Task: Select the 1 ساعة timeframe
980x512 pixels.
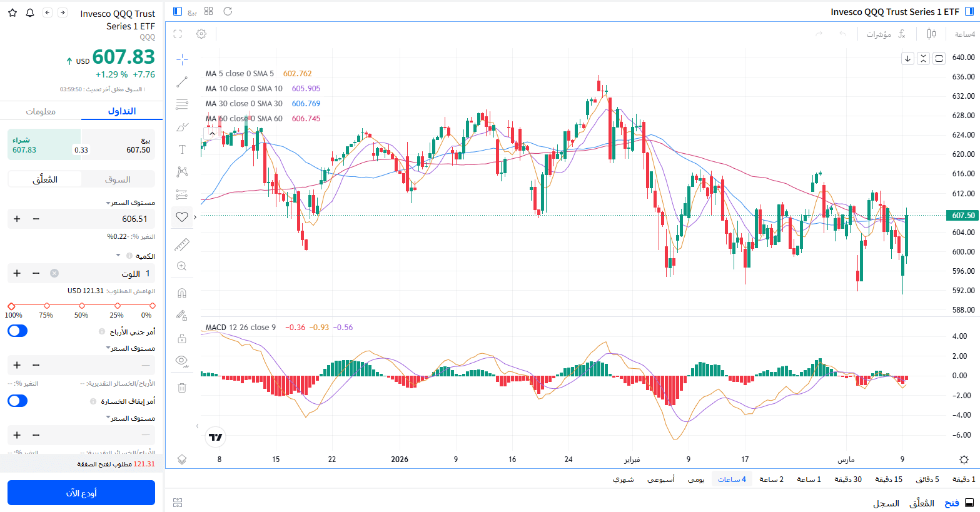Action: click(x=808, y=479)
